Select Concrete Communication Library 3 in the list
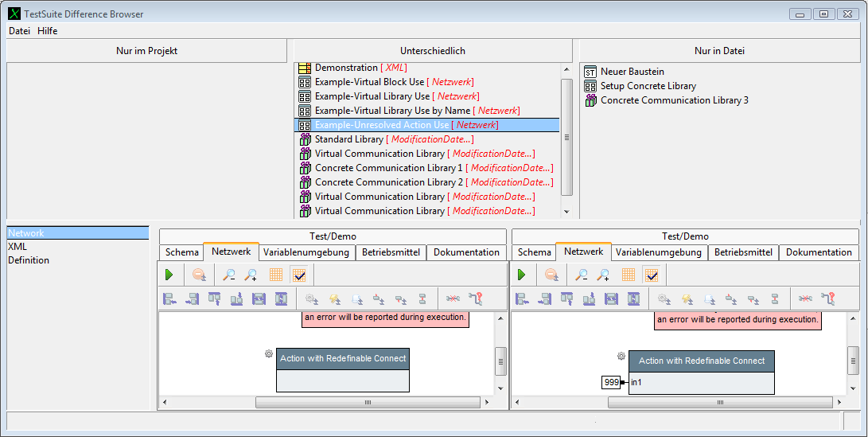The width and height of the screenshot is (868, 437). click(674, 100)
